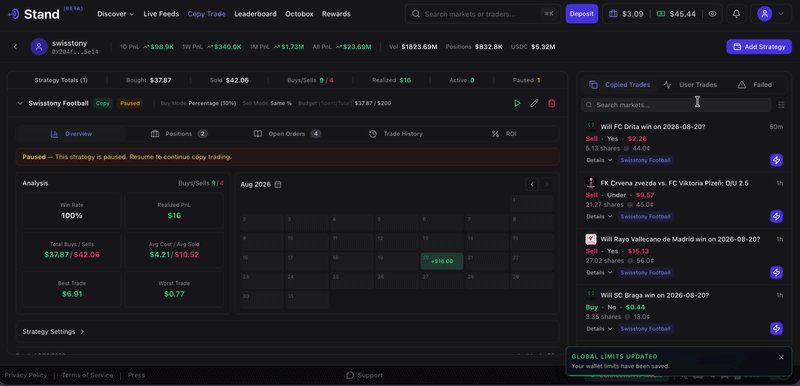The image size is (800, 386).
Task: Click Swisstony Football tag on FC Drita trade
Action: pos(645,160)
